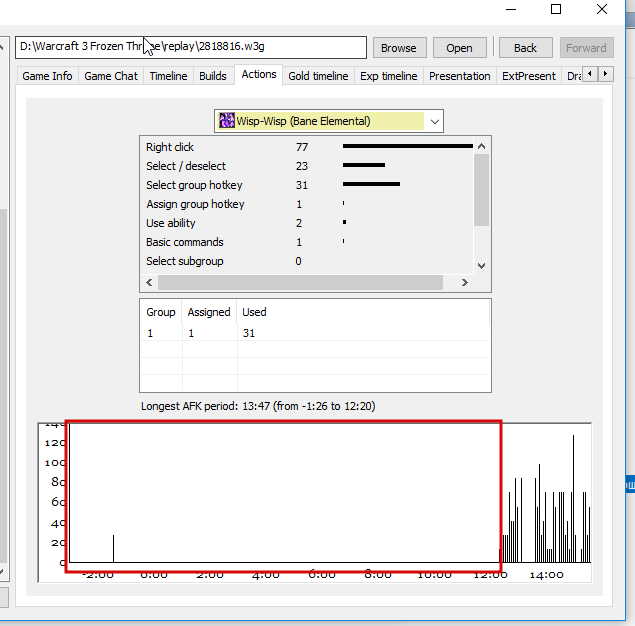Open the Game Info tab
Viewport: 635px width, 626px height.
click(x=47, y=76)
